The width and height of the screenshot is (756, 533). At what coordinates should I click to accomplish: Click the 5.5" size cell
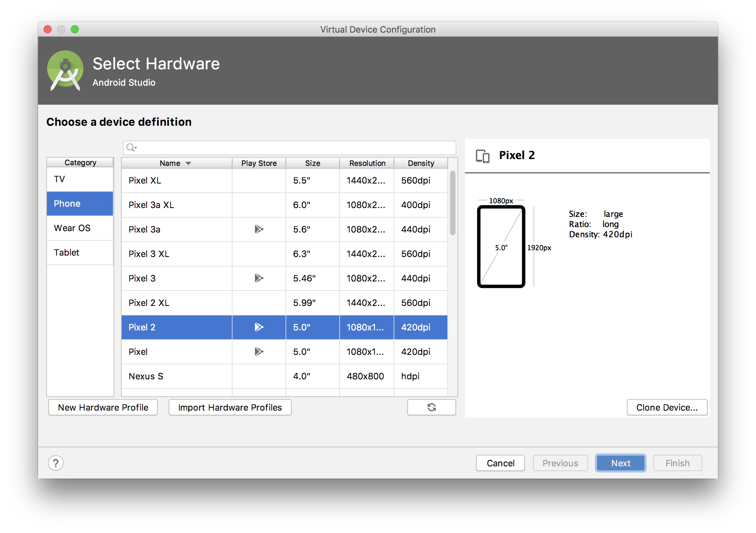tap(313, 180)
